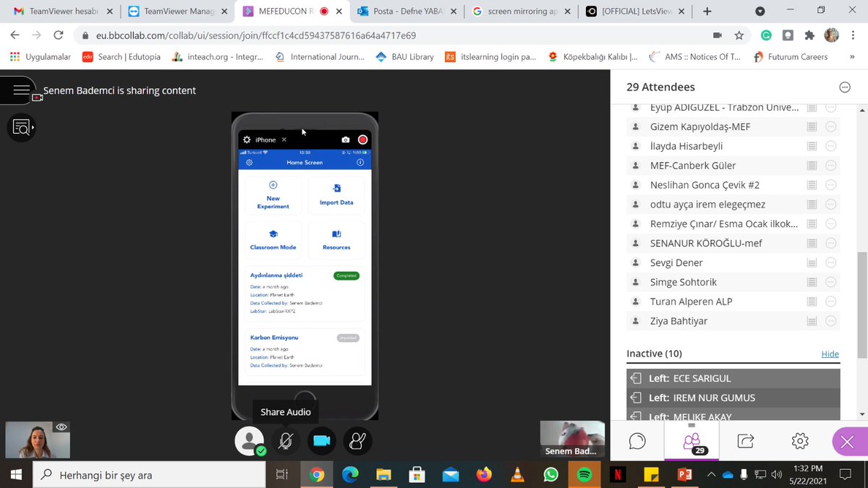Click list icon beside Gizem Kapıyoldaş-MEF

pyautogui.click(x=812, y=127)
